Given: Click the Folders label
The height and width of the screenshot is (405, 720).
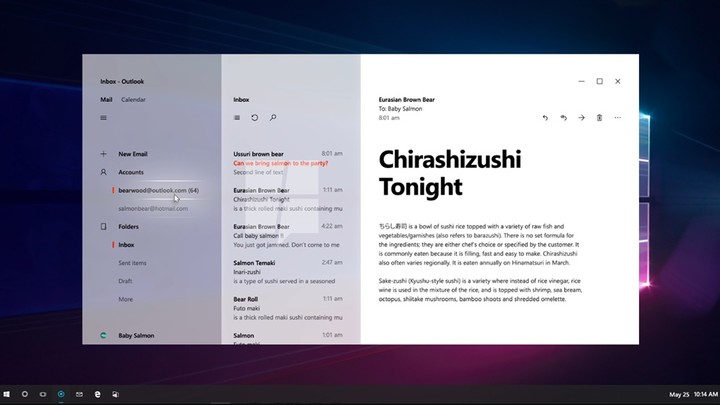Looking at the screenshot, I should point(128,226).
